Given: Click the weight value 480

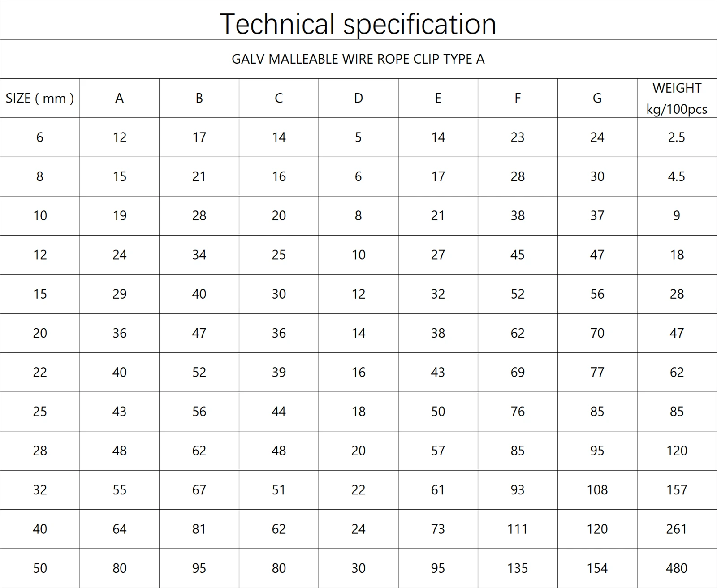Looking at the screenshot, I should [x=677, y=568].
